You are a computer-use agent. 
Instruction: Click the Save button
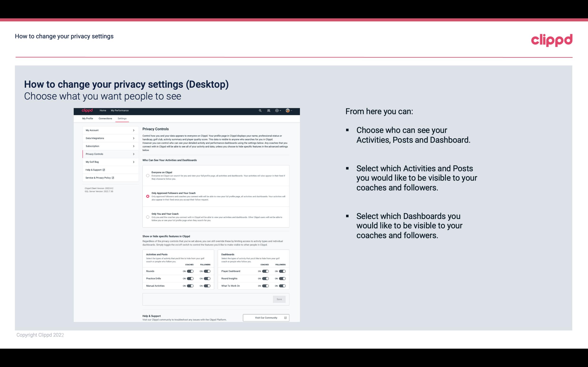tap(279, 299)
